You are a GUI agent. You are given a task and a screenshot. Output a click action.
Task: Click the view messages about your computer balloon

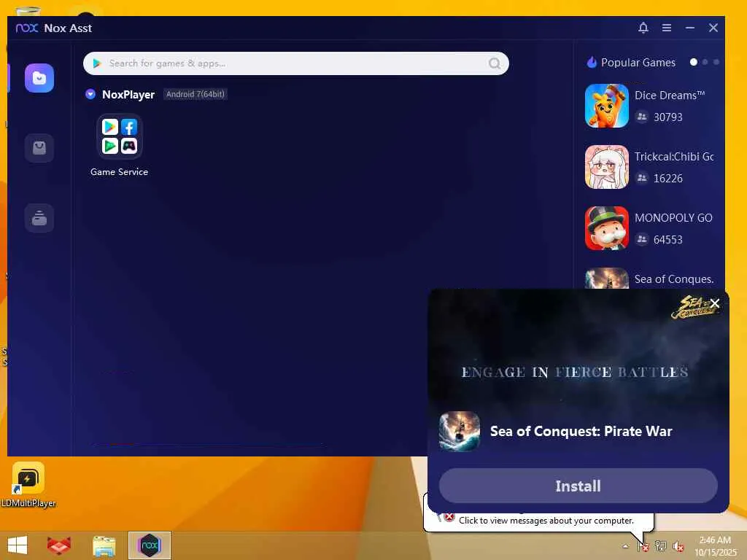546,521
